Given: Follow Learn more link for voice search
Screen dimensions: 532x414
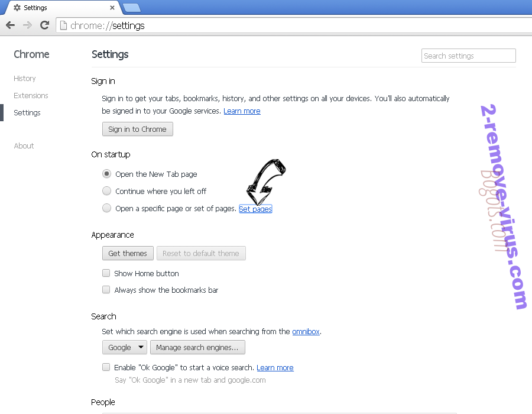Looking at the screenshot, I should pos(275,367).
